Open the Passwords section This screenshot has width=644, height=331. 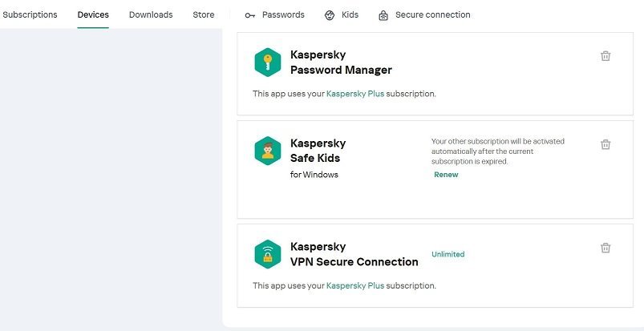[283, 14]
